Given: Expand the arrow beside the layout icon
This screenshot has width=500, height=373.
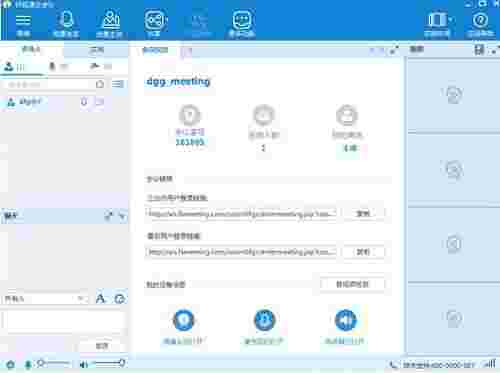Looking at the screenshot, I should pyautogui.click(x=451, y=20).
